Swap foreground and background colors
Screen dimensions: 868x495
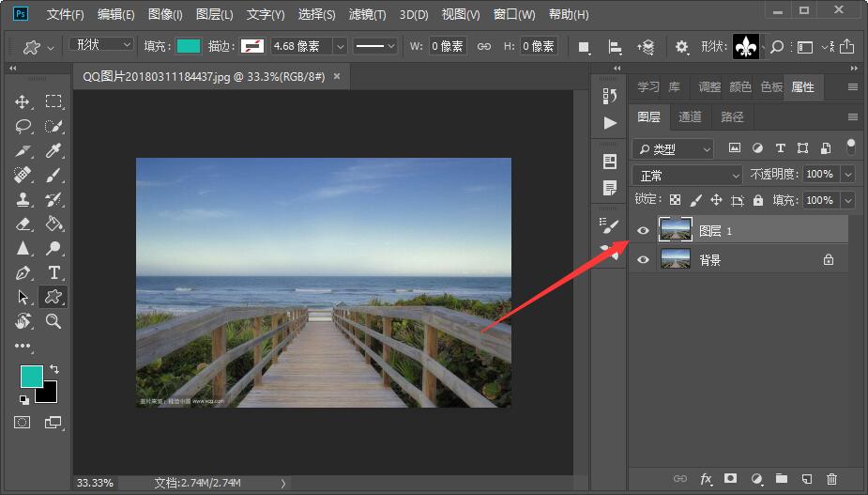coord(54,368)
